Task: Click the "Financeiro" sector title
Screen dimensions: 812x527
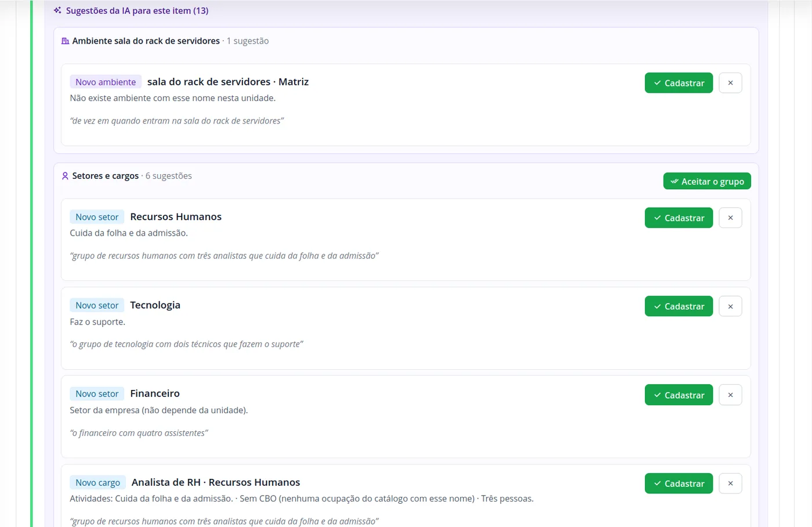Action: coord(155,394)
